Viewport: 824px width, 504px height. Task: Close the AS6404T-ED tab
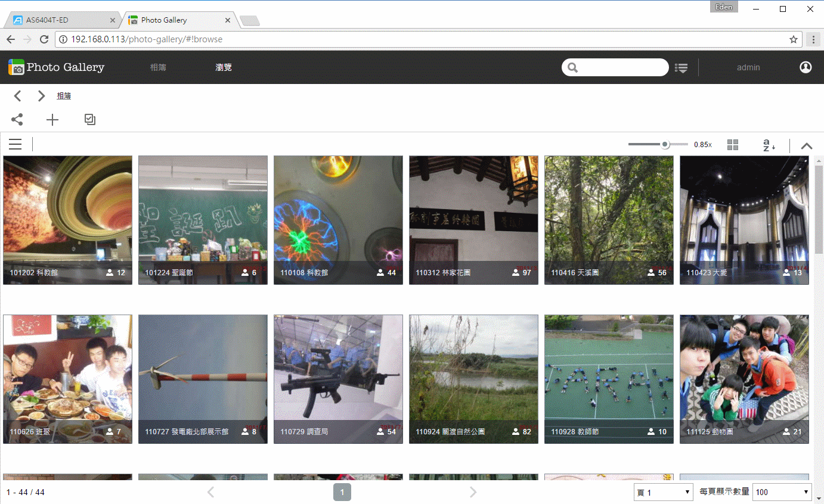pyautogui.click(x=113, y=20)
